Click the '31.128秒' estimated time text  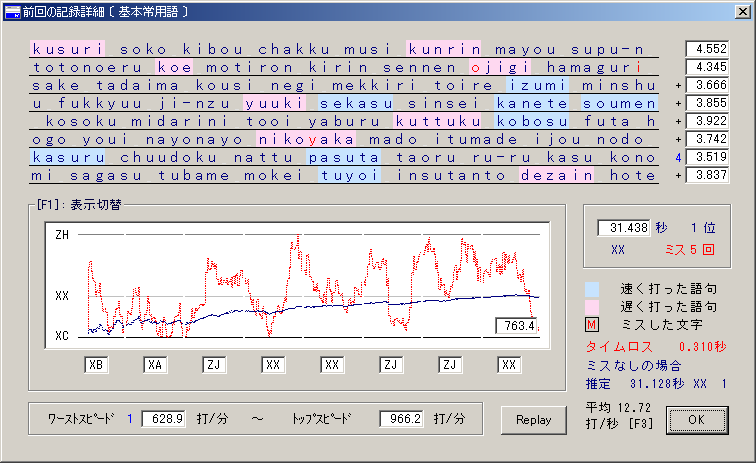pyautogui.click(x=657, y=384)
